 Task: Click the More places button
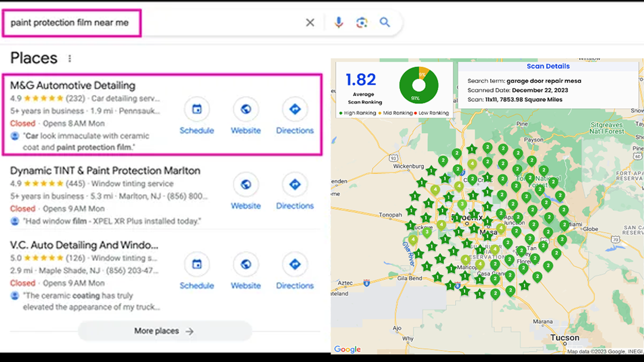(x=164, y=331)
